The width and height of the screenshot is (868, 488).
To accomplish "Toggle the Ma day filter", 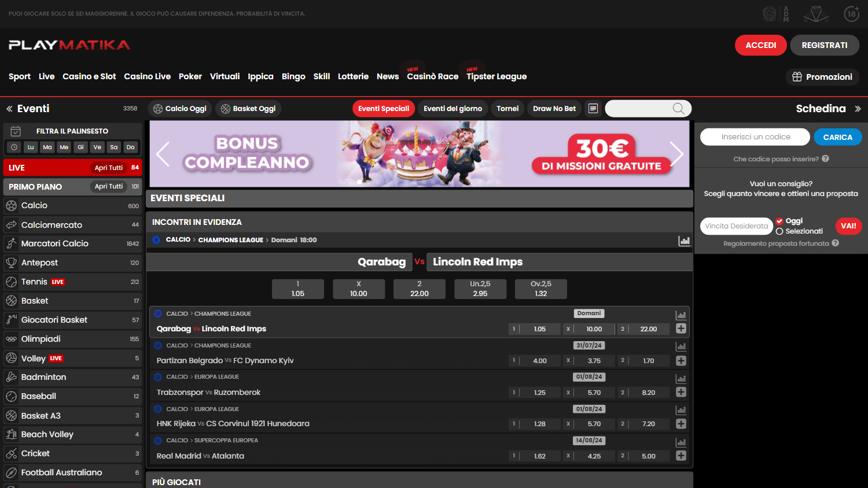I will tap(47, 147).
